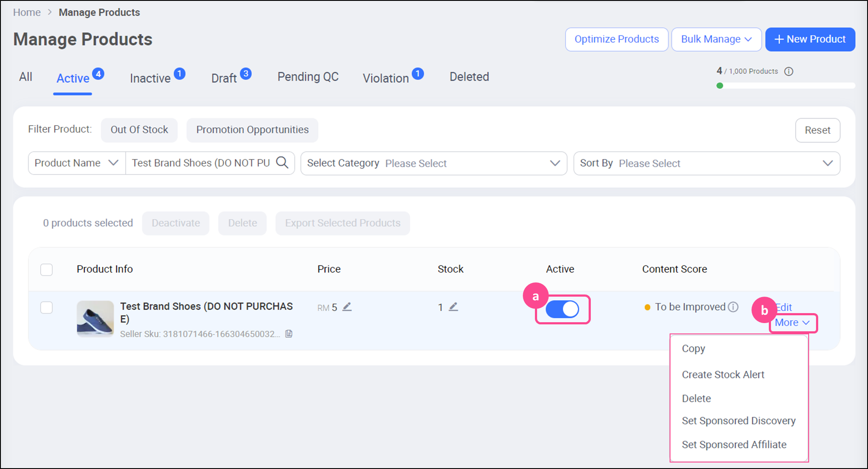868x469 pixels.
Task: Switch to the Inactive tab
Action: point(150,78)
